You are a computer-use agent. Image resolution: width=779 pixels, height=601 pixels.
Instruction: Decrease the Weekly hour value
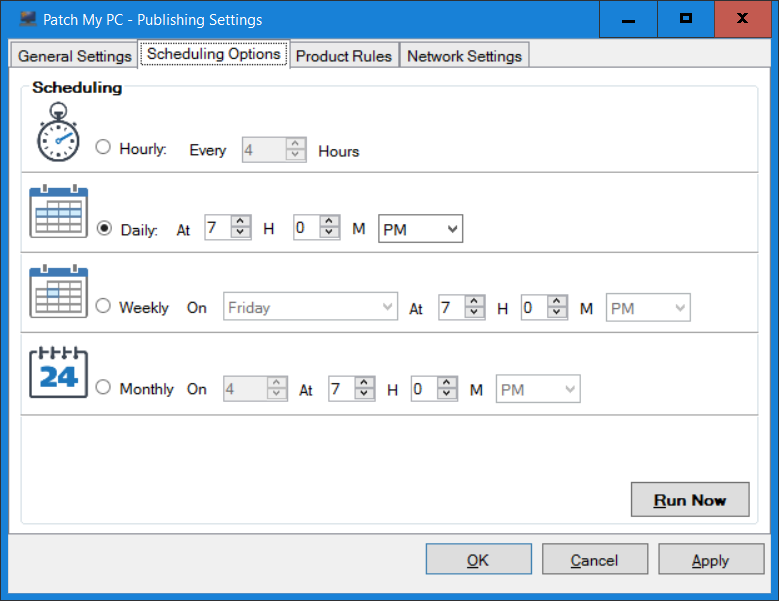point(474,312)
